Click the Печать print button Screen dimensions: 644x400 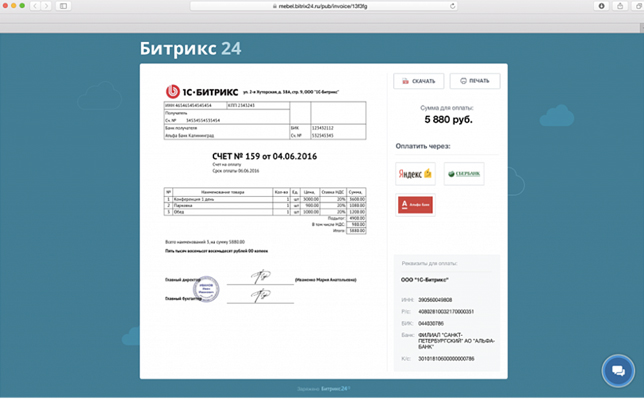click(x=475, y=81)
